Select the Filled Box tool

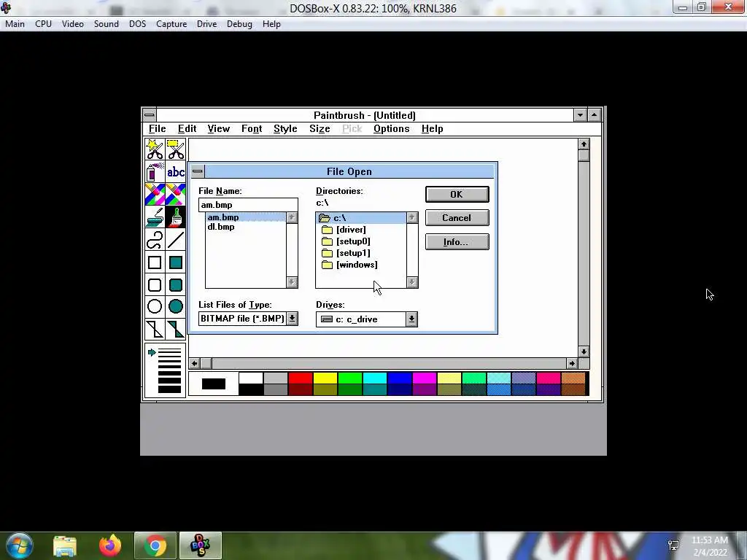(176, 262)
